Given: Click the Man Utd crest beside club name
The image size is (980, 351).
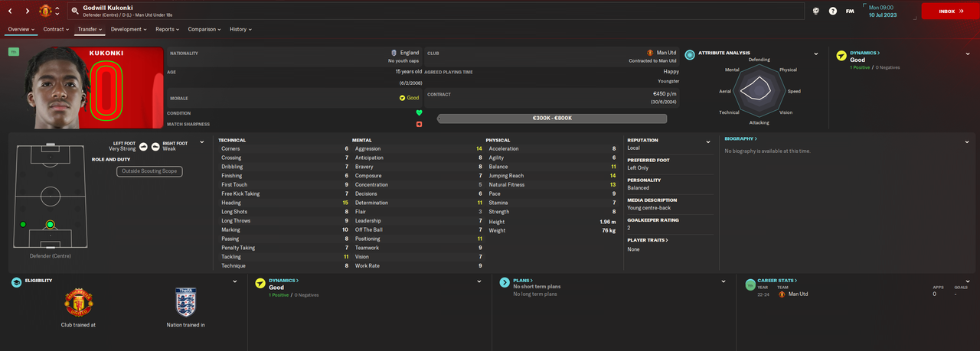Looking at the screenshot, I should tap(650, 53).
